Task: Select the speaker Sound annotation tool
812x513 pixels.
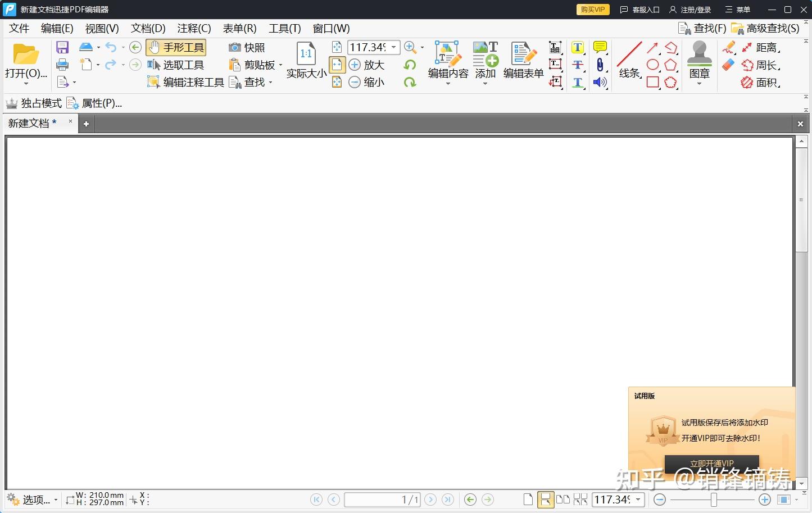Action: (600, 83)
